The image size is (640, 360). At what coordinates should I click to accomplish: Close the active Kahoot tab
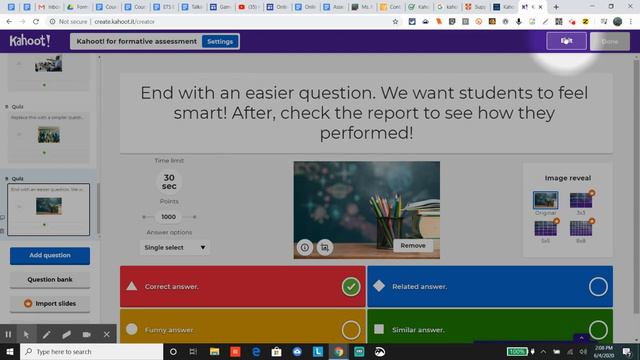pyautogui.click(x=540, y=7)
